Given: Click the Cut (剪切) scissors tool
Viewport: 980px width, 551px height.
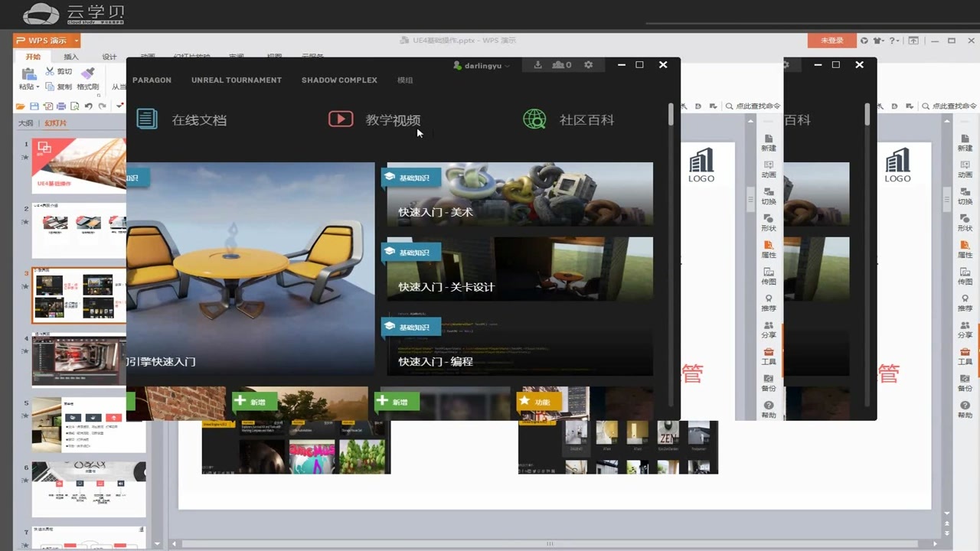Looking at the screenshot, I should point(59,71).
